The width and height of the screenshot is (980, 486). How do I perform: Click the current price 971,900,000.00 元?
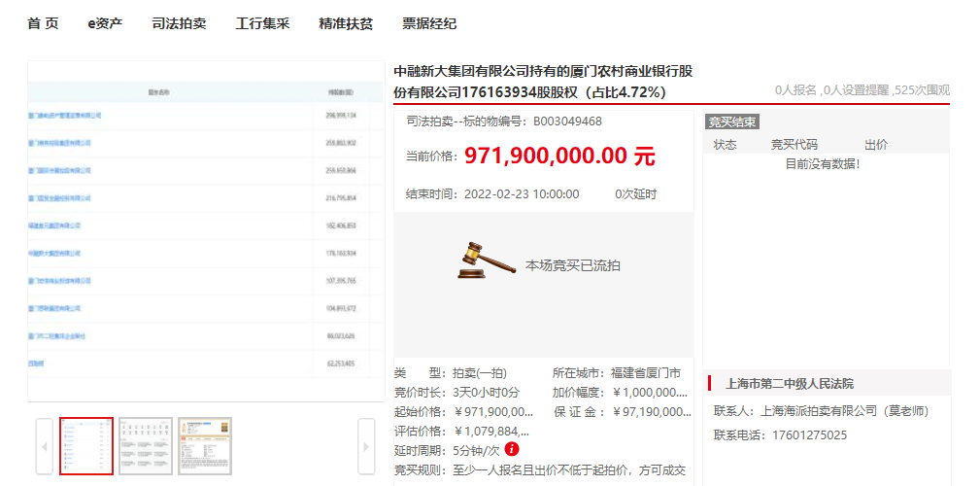tap(559, 156)
